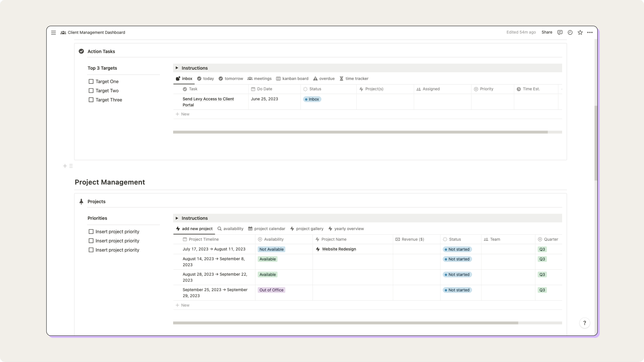Click the Assigned column header
Image resolution: width=644 pixels, height=362 pixels.
pos(443,89)
